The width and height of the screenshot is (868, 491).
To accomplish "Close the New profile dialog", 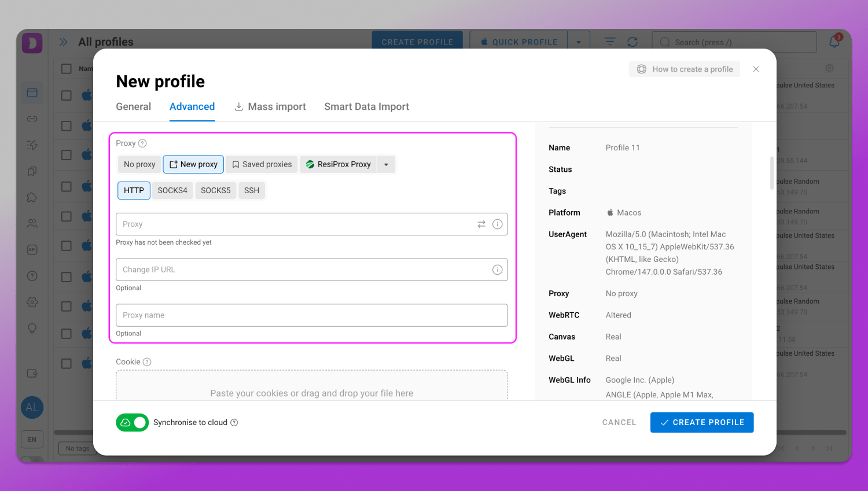I will 756,69.
